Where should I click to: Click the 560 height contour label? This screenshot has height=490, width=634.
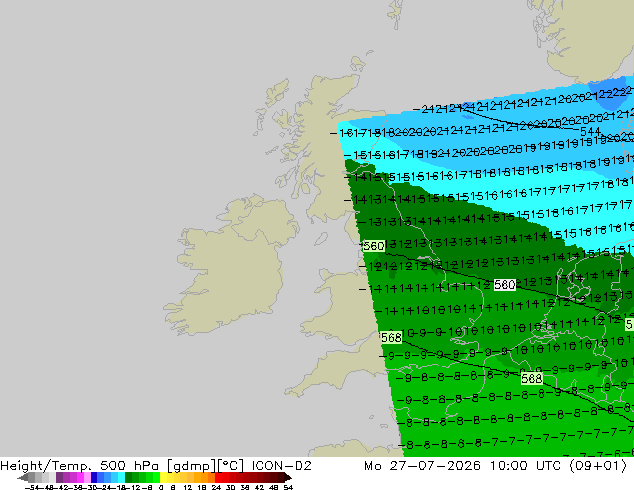point(373,246)
